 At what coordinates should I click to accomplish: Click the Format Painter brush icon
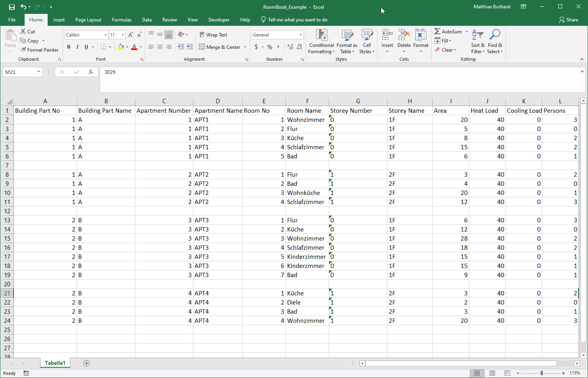(23, 50)
